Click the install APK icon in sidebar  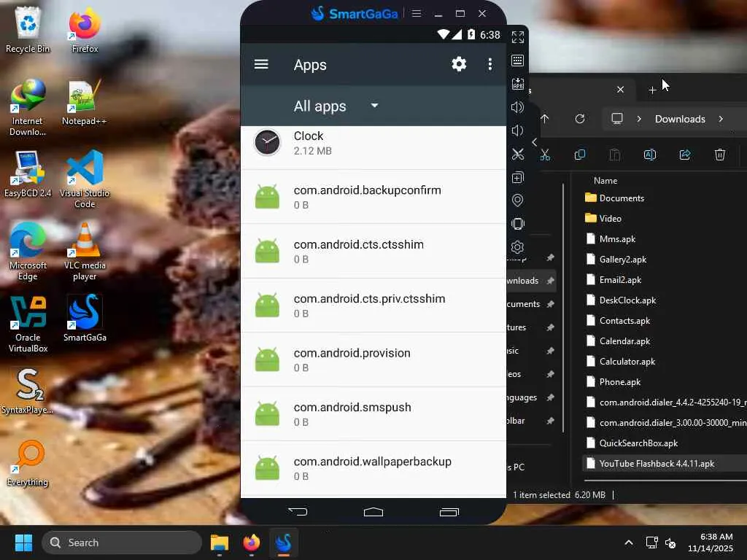click(x=518, y=84)
